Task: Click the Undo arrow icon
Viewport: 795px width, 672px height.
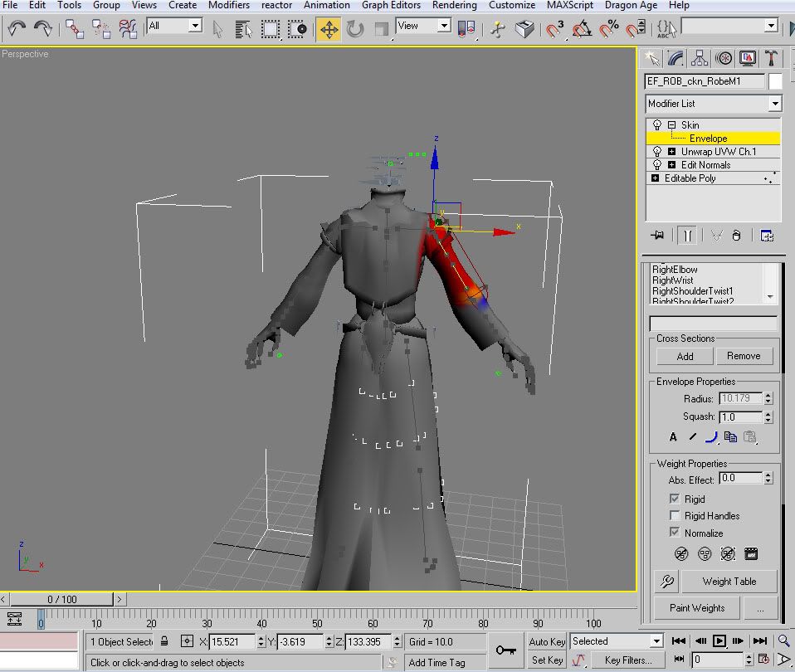Action: (x=17, y=30)
